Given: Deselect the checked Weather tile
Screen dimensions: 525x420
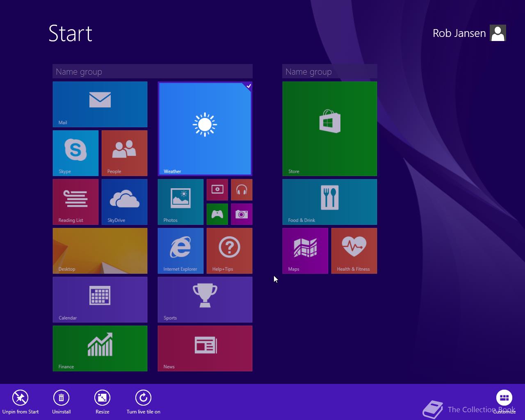Looking at the screenshot, I should pos(205,129).
